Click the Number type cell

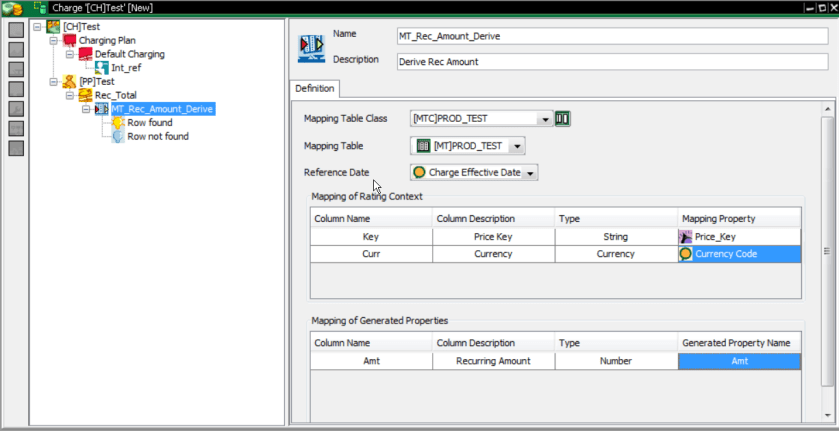[x=616, y=361]
